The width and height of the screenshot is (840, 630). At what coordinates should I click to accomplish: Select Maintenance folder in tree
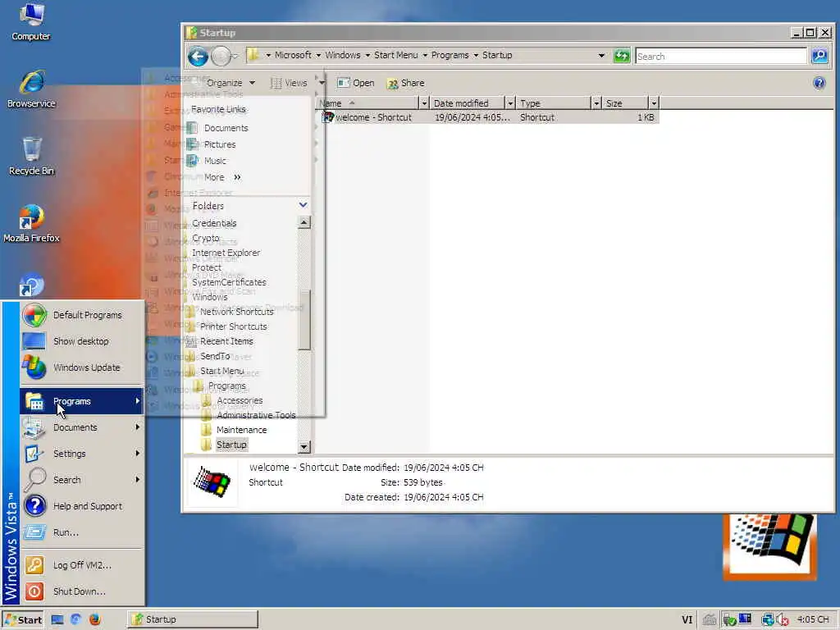(x=241, y=430)
